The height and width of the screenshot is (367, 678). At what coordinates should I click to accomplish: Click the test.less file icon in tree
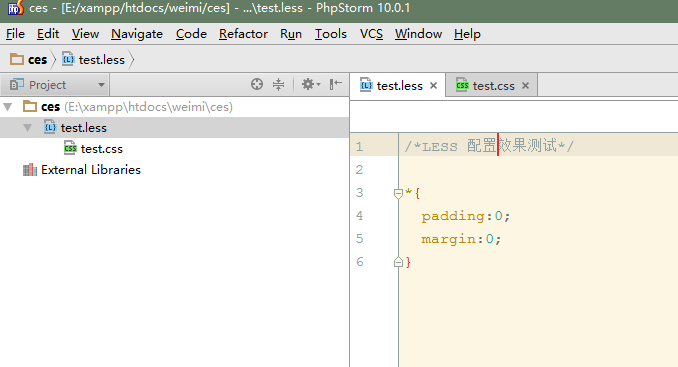[50, 128]
